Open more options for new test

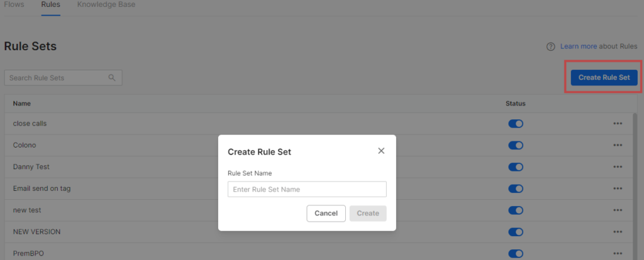click(618, 210)
